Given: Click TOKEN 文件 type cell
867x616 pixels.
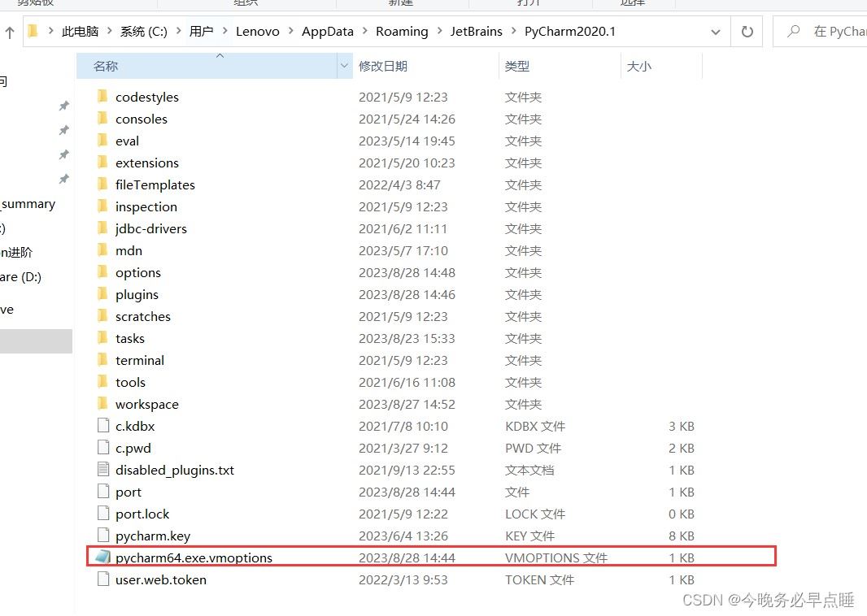Looking at the screenshot, I should (539, 579).
